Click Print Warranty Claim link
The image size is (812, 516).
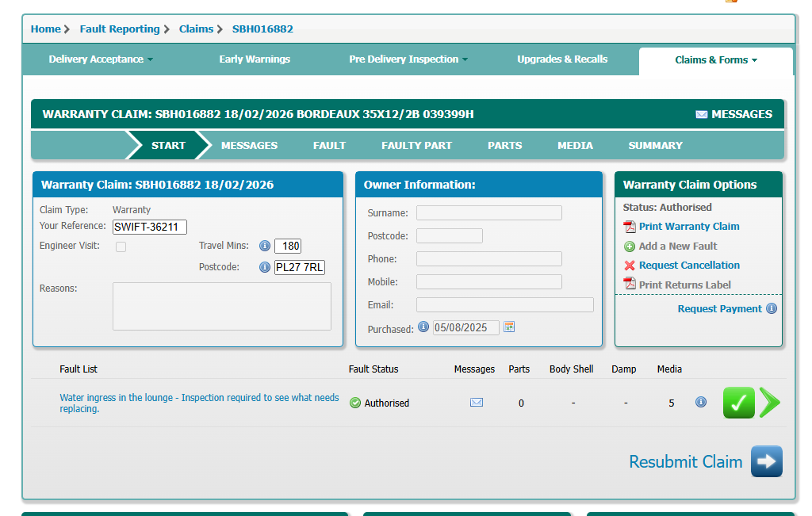(x=688, y=227)
